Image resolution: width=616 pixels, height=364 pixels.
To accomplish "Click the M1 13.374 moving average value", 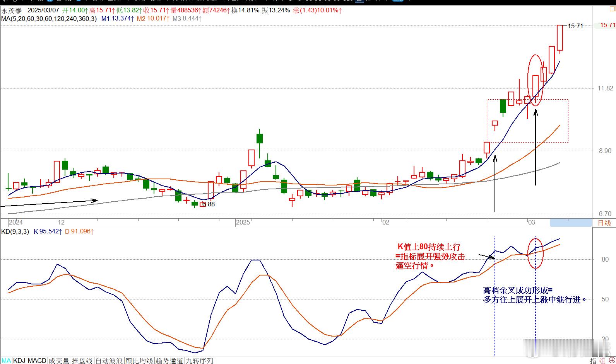I will 118,18.
